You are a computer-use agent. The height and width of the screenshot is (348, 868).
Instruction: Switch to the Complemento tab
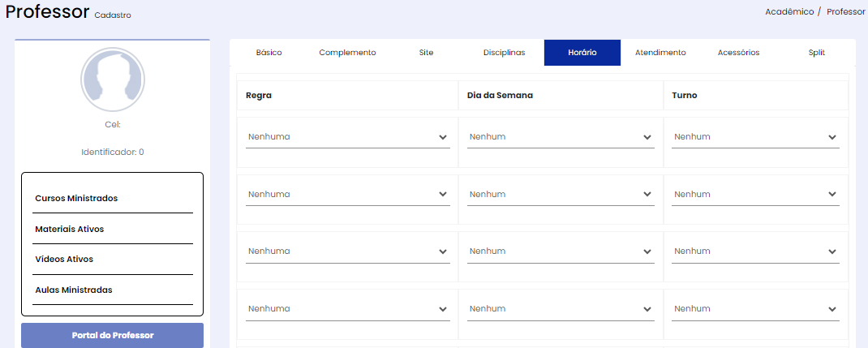[x=348, y=53]
